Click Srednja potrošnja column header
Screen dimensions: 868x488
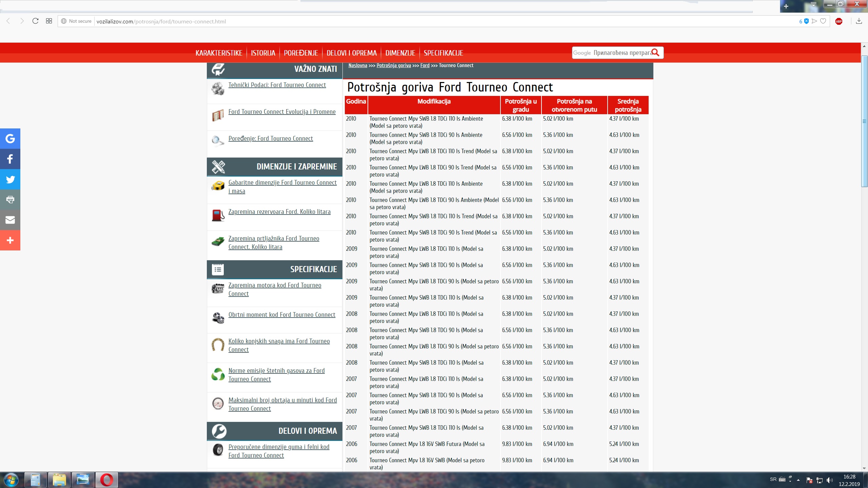[628, 105]
